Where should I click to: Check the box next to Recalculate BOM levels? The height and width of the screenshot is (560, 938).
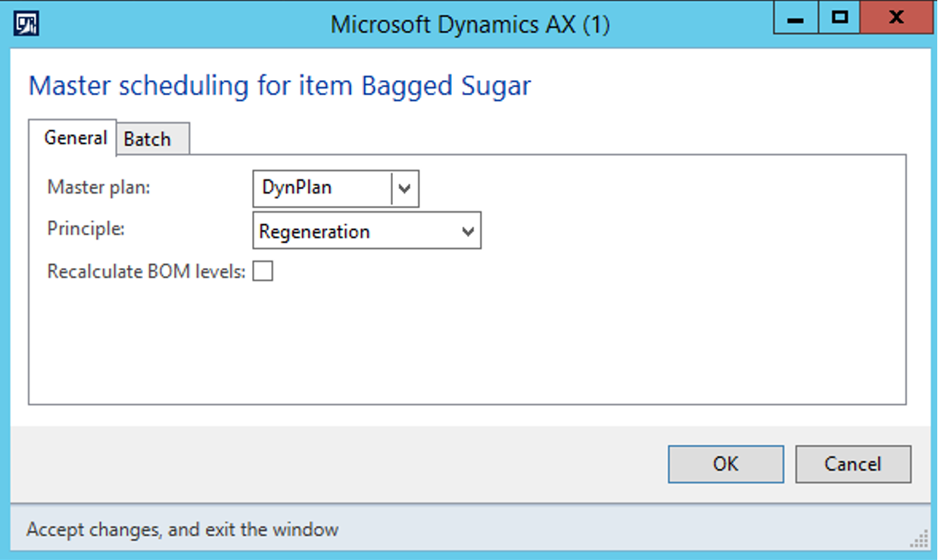263,271
